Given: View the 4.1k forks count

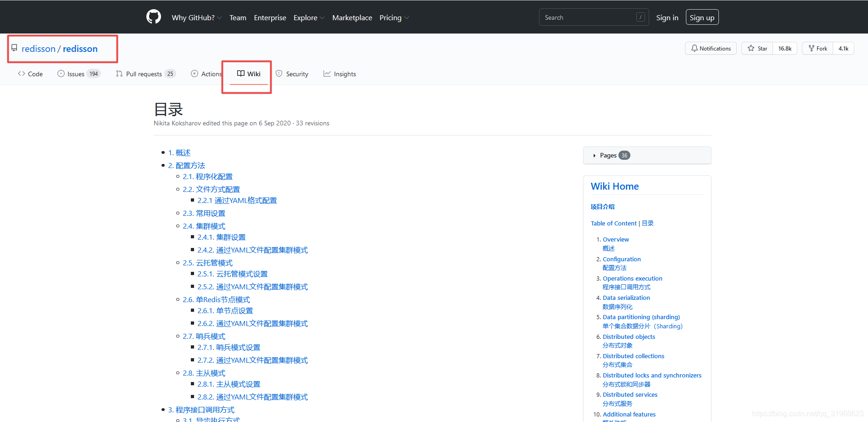Looking at the screenshot, I should (x=843, y=48).
